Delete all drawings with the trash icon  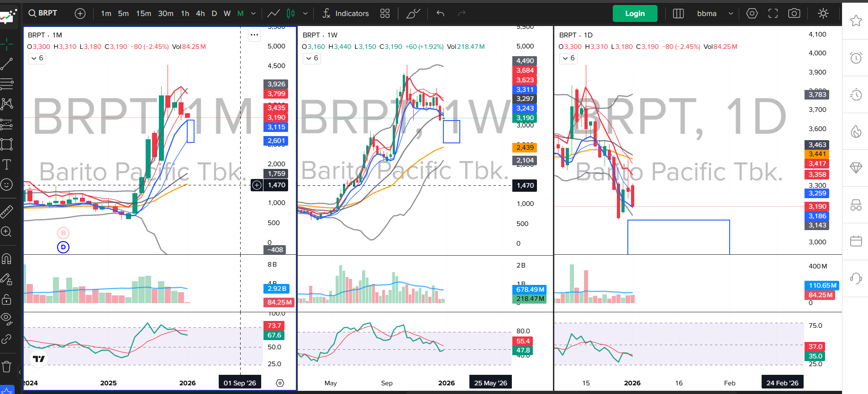pos(7,366)
